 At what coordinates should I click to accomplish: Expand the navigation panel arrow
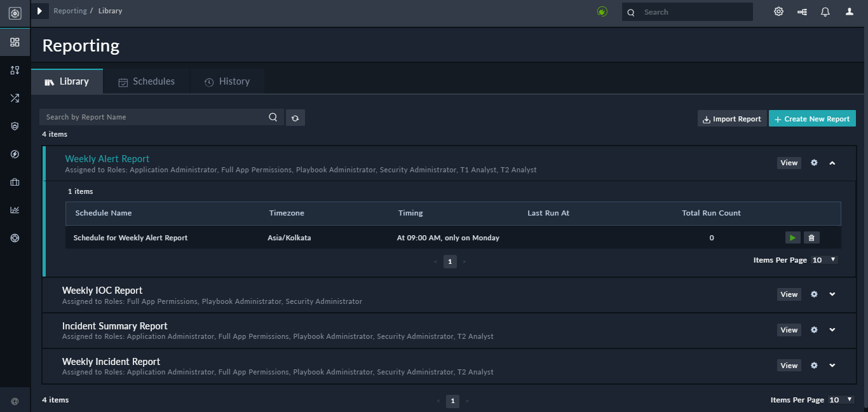pos(39,11)
